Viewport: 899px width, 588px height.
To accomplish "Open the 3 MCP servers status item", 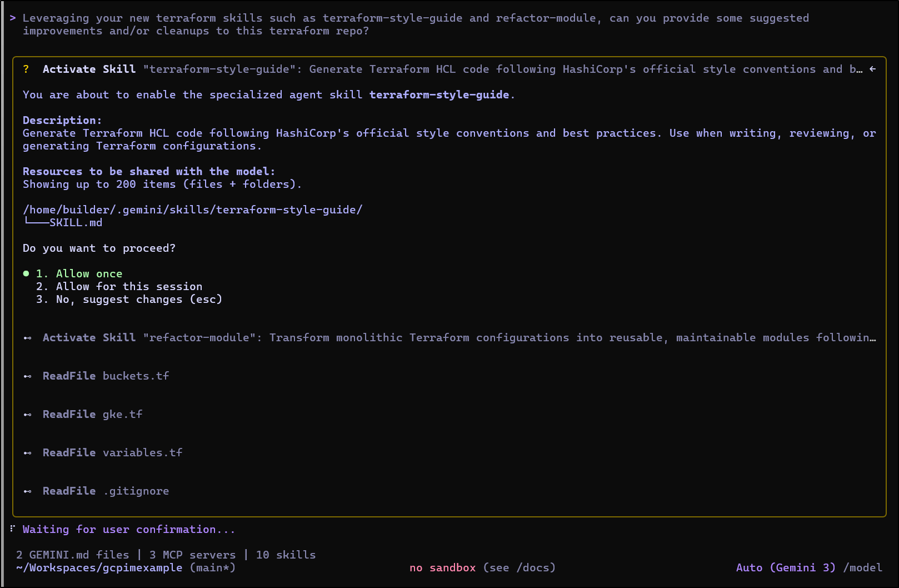I will pos(192,555).
